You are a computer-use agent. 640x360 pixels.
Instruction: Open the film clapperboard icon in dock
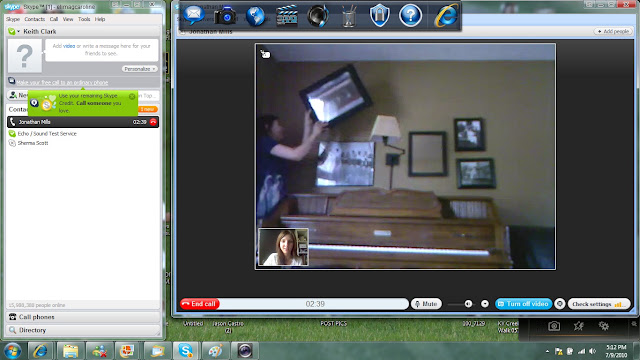pyautogui.click(x=287, y=16)
